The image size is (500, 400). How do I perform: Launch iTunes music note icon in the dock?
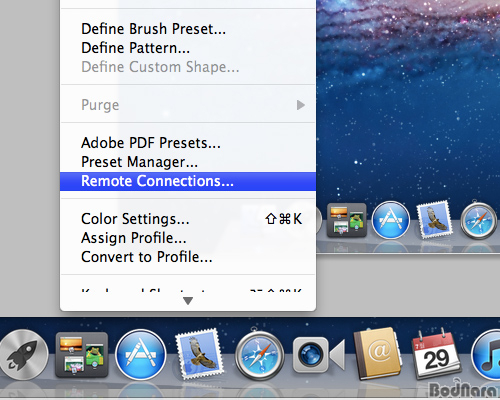tap(486, 355)
